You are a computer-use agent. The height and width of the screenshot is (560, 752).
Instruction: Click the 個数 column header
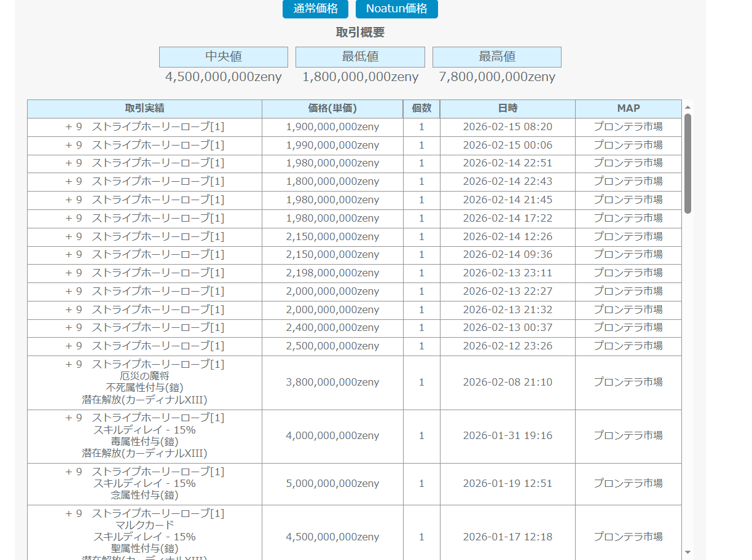421,109
